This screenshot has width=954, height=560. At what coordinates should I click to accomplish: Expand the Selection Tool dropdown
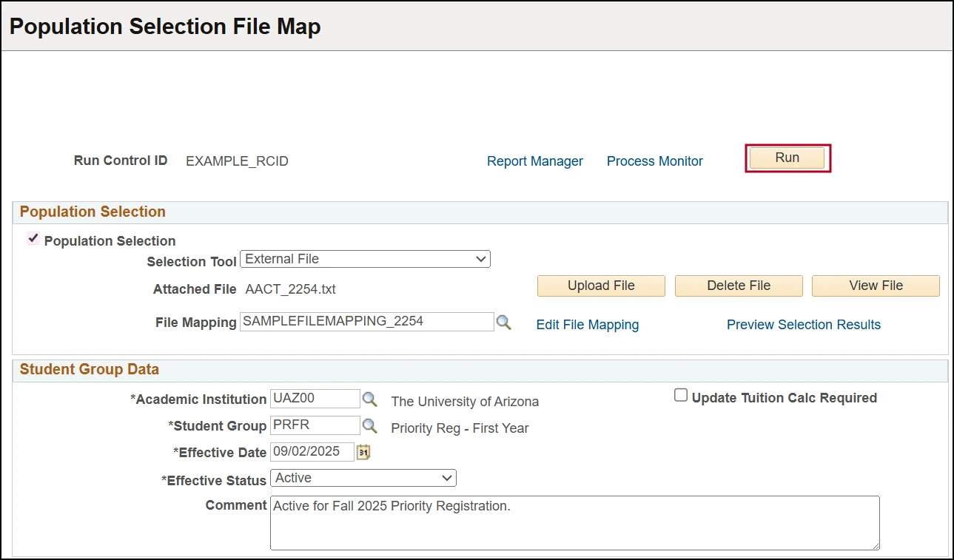[365, 259]
